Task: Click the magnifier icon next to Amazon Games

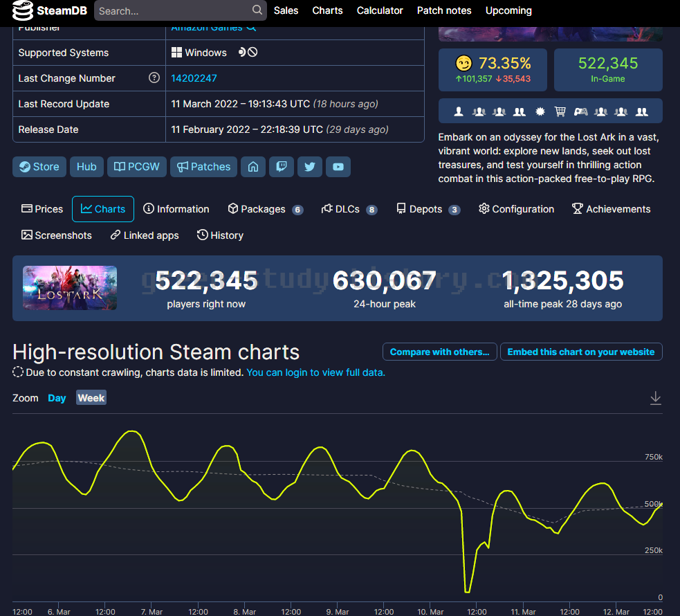Action: point(251,28)
